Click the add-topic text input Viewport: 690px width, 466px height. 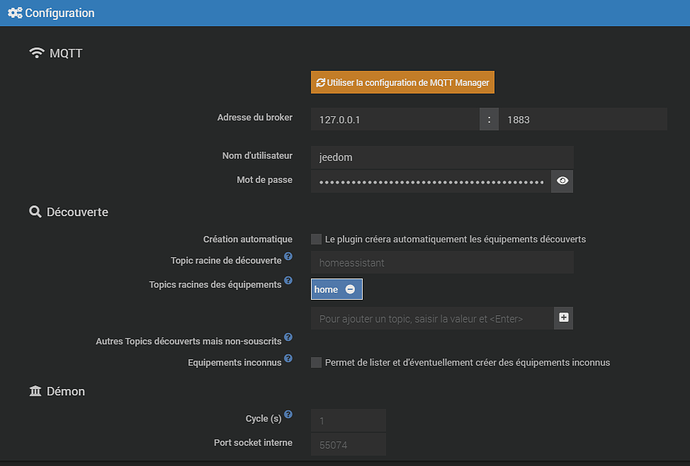(x=430, y=318)
